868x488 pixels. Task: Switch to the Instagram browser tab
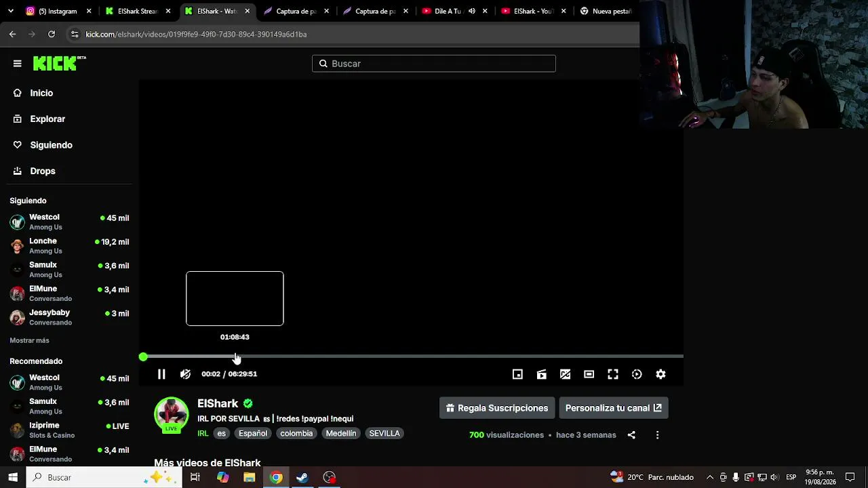tap(58, 11)
